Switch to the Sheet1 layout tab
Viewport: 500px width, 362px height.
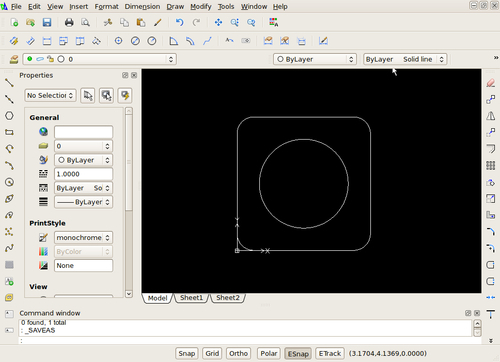point(191,298)
